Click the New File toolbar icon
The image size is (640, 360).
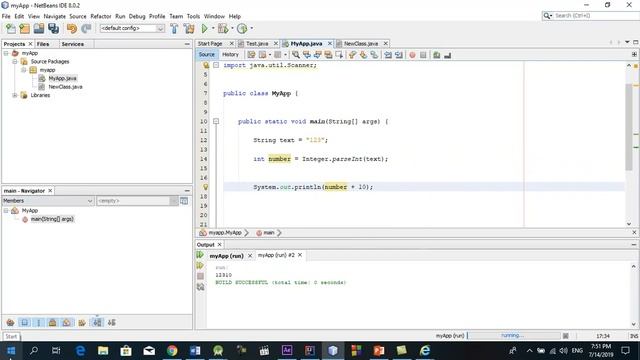coord(11,28)
